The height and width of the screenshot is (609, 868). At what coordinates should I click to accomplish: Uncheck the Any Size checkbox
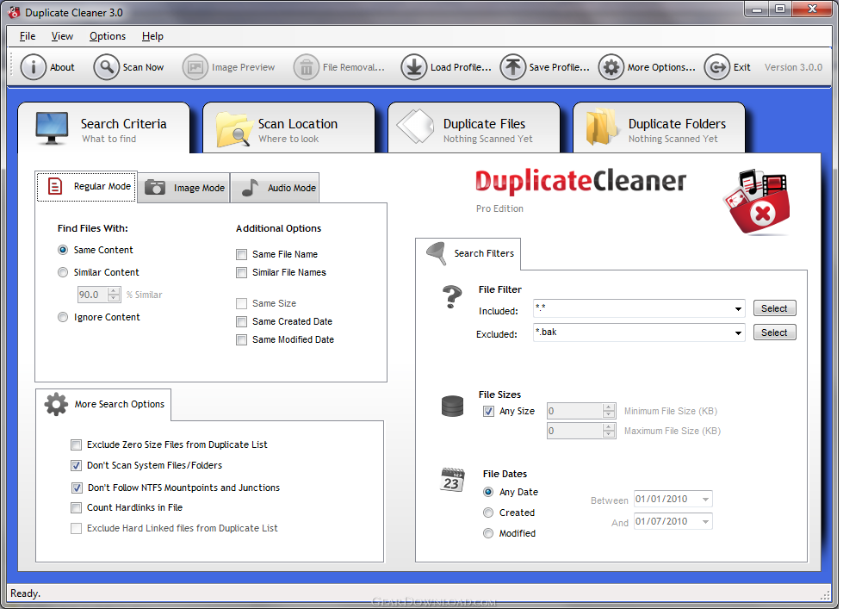point(488,411)
